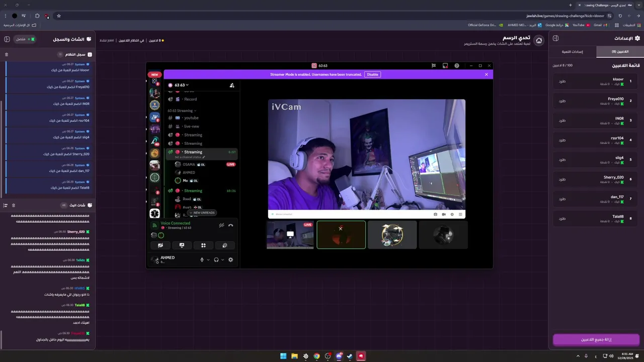Dismiss the Streamer Mode banner
Image resolution: width=644 pixels, height=362 pixels.
click(x=487, y=74)
